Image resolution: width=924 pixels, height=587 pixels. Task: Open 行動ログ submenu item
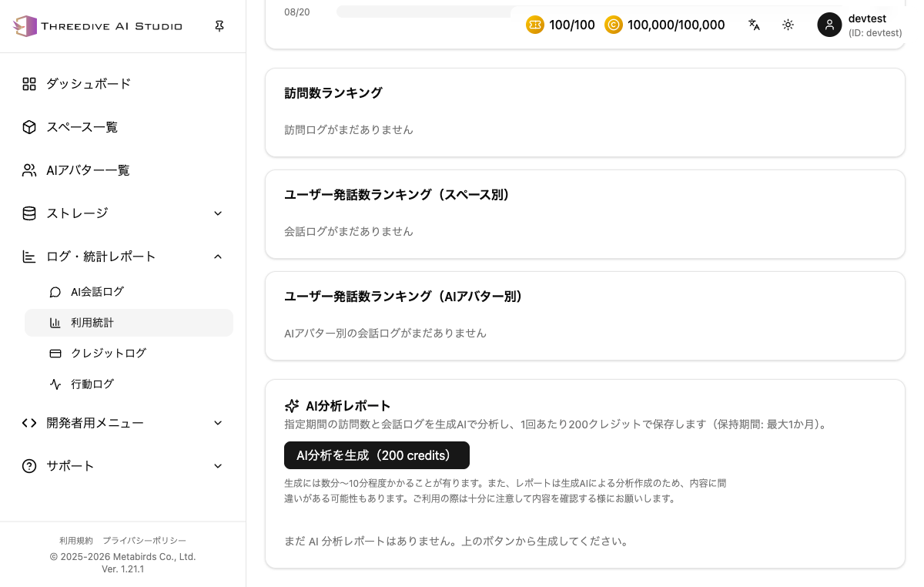(129, 384)
